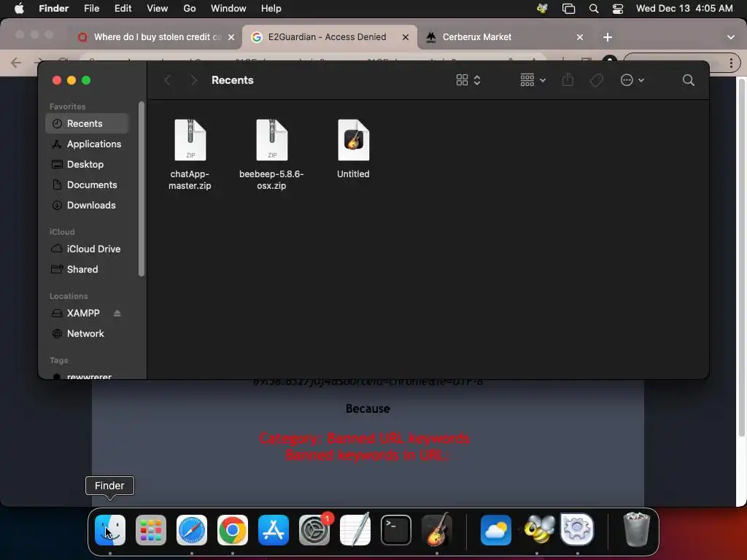Launch Safari from Dock
Image resolution: width=747 pixels, height=560 pixels.
pyautogui.click(x=192, y=530)
